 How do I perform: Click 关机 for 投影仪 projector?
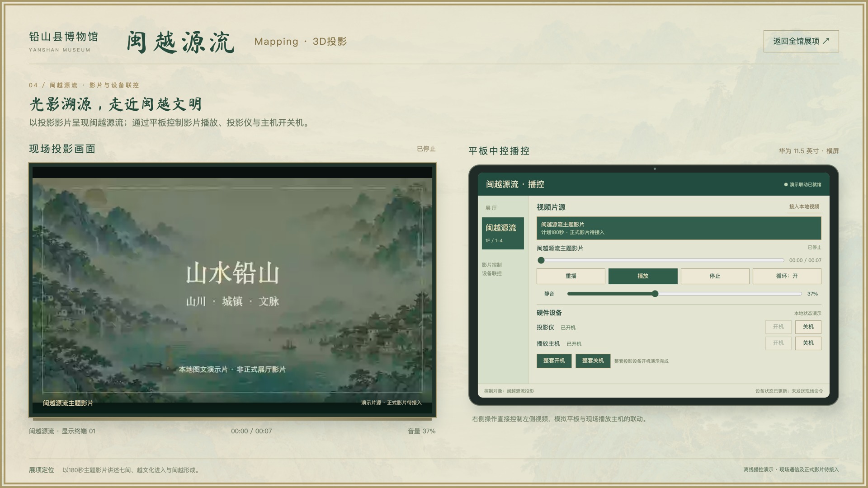(x=808, y=327)
